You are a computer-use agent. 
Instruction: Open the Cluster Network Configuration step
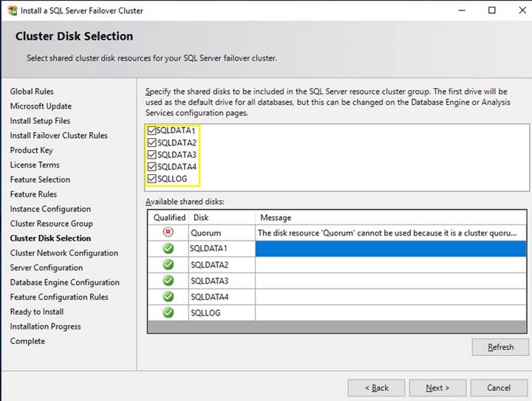tap(64, 253)
